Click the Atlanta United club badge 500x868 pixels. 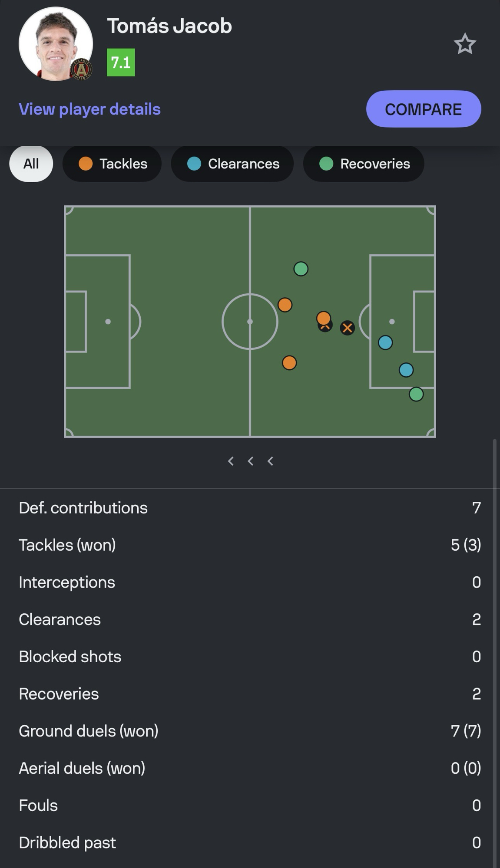[x=81, y=69]
